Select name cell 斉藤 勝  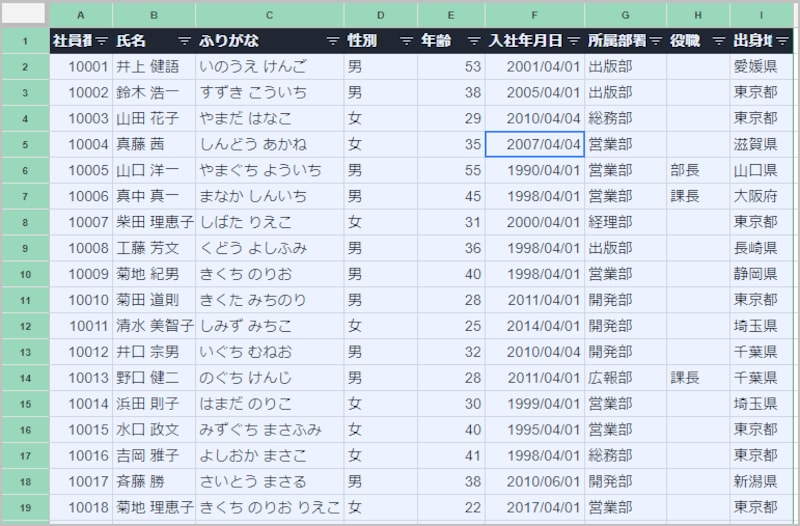[154, 482]
